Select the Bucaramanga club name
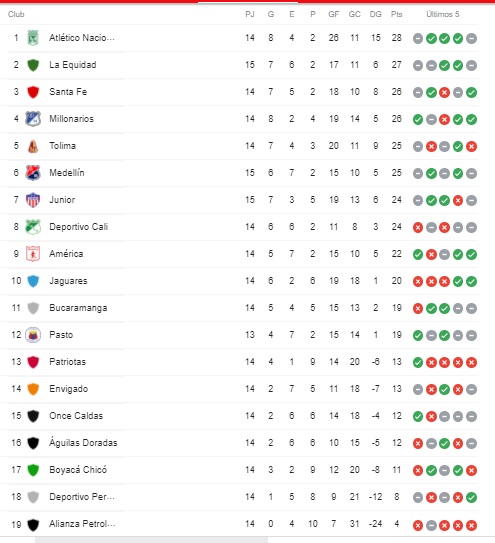This screenshot has width=495, height=543. point(78,308)
